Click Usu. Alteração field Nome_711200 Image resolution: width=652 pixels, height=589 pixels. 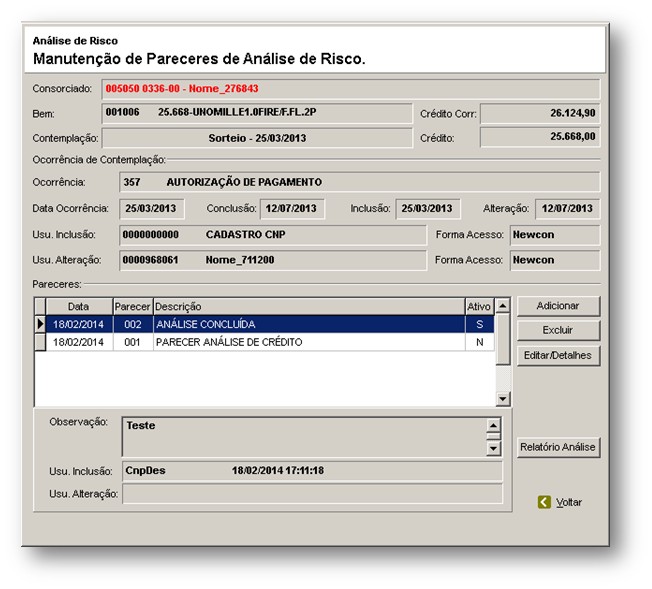click(272, 260)
